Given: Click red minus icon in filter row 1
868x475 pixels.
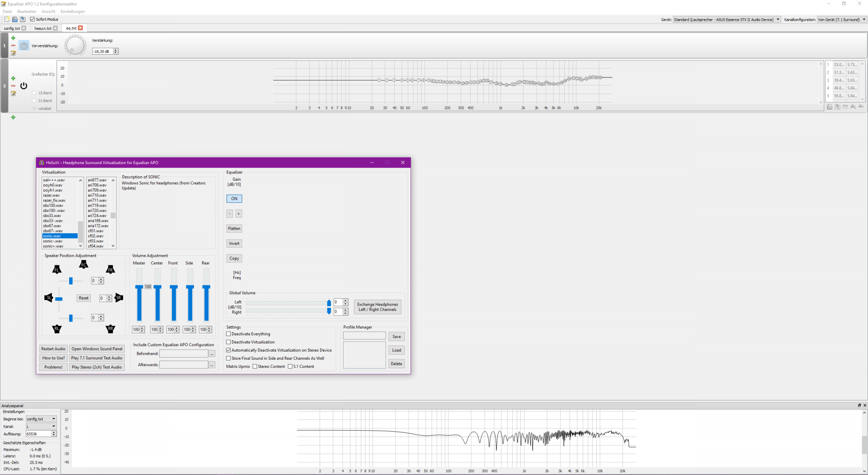Looking at the screenshot, I should (13, 46).
